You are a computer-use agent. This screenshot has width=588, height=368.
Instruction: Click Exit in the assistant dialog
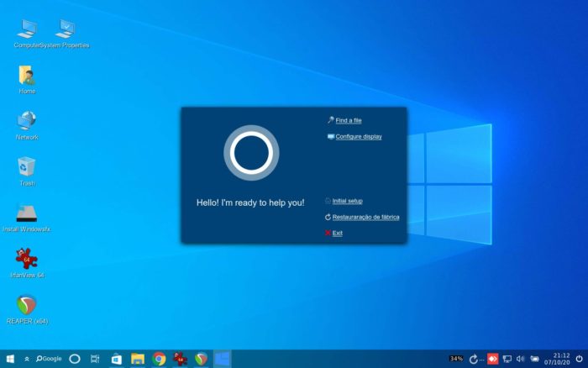coord(337,234)
